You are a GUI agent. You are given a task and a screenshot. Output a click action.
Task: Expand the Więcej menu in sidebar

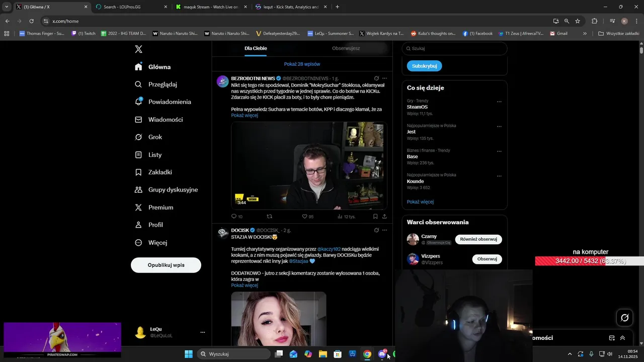[151, 243]
